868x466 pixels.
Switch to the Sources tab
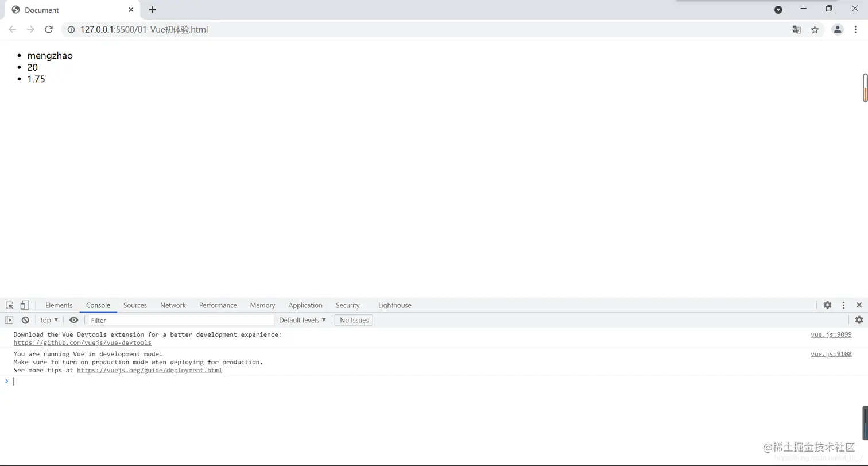click(x=135, y=305)
